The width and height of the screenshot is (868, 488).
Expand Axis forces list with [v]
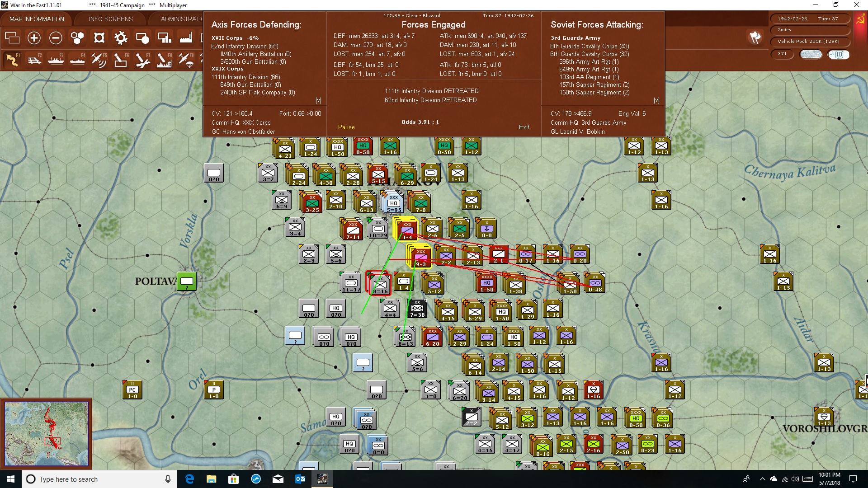coord(318,100)
